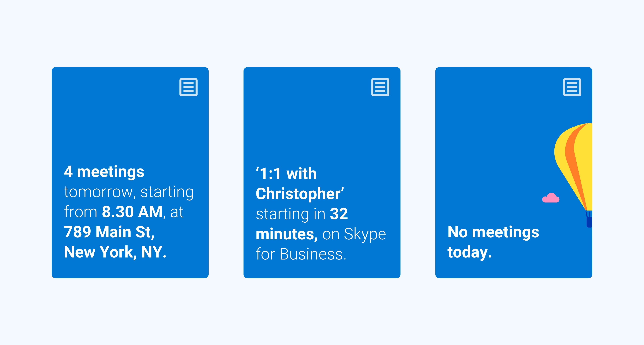Click the name 'Christopher' in the meeting title
The height and width of the screenshot is (345, 644).
299,194
